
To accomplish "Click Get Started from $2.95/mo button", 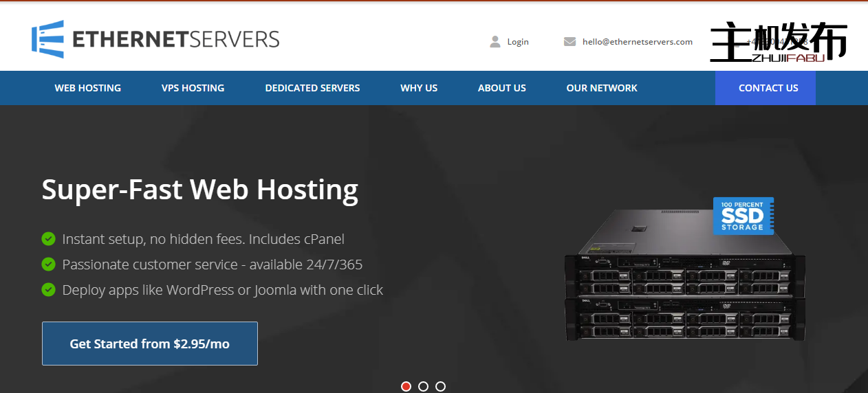I will point(150,344).
